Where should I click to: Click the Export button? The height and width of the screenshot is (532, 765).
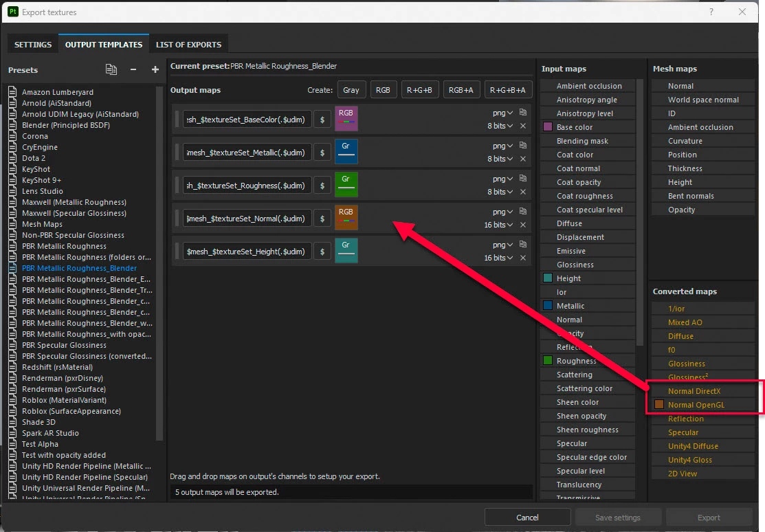(x=709, y=518)
